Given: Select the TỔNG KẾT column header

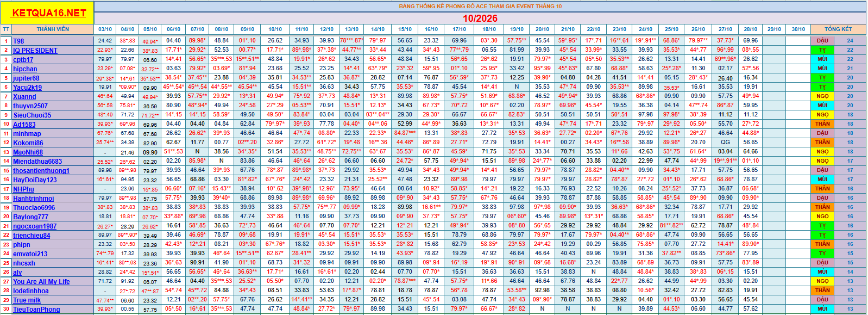Looking at the screenshot, I should [838, 29].
